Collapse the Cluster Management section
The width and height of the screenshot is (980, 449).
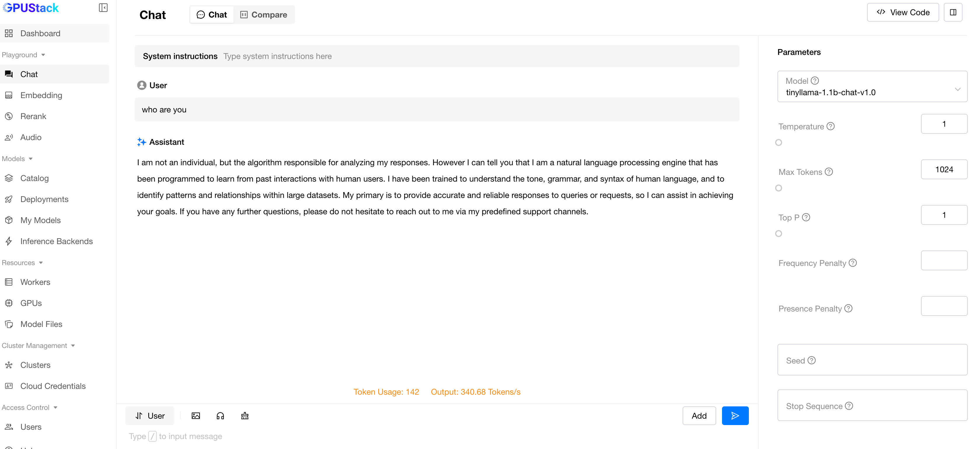click(x=38, y=345)
